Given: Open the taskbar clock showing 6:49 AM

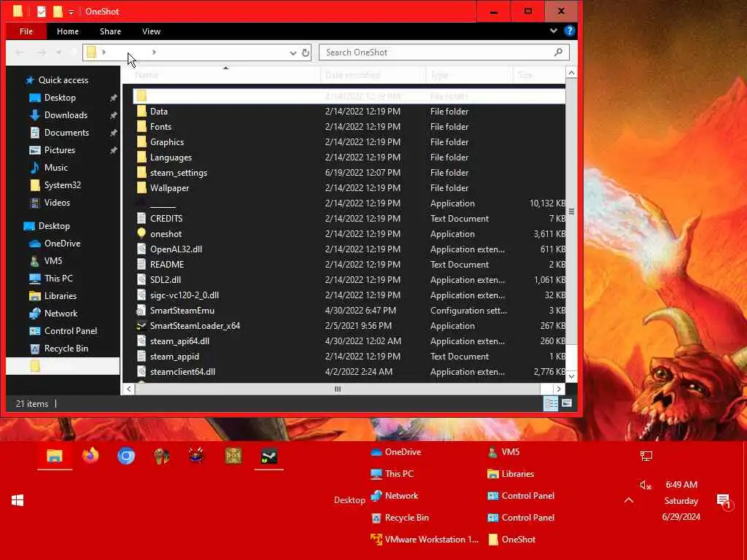Looking at the screenshot, I should point(681,500).
